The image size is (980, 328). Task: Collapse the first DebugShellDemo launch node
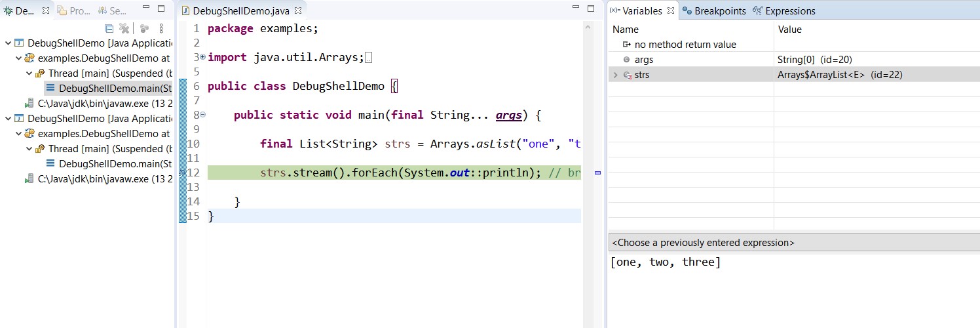click(x=7, y=43)
